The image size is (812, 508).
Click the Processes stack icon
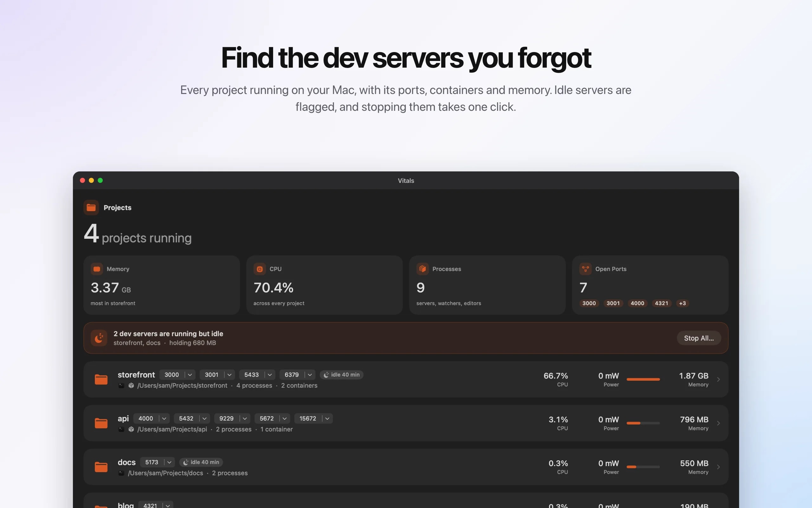[x=422, y=269]
